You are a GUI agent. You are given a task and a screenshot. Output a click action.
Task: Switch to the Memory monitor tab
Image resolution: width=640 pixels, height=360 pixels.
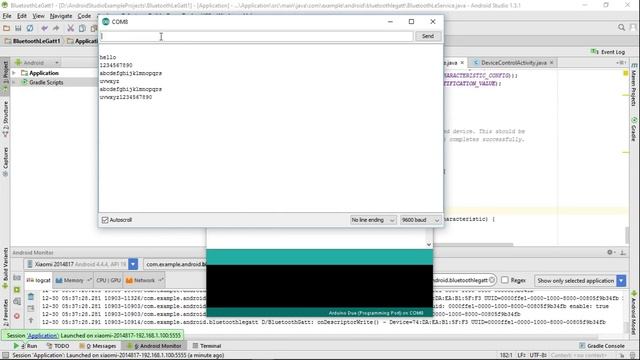point(73,280)
